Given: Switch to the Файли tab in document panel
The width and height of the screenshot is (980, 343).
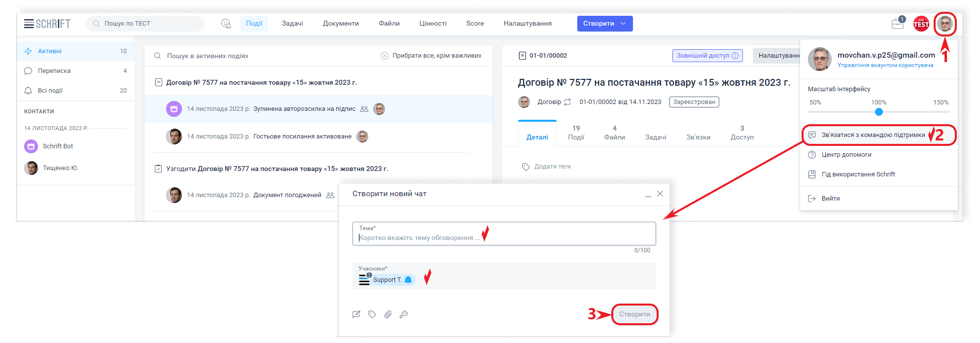Looking at the screenshot, I should tap(614, 133).
